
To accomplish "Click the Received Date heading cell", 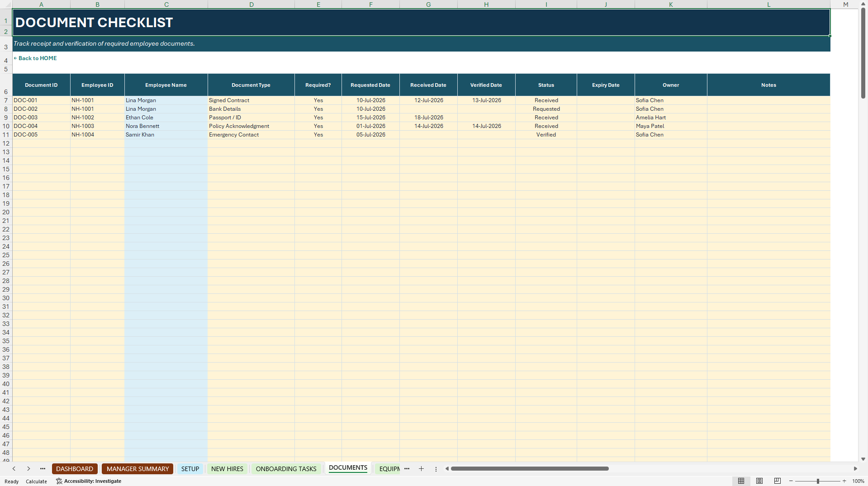I will coord(428,85).
